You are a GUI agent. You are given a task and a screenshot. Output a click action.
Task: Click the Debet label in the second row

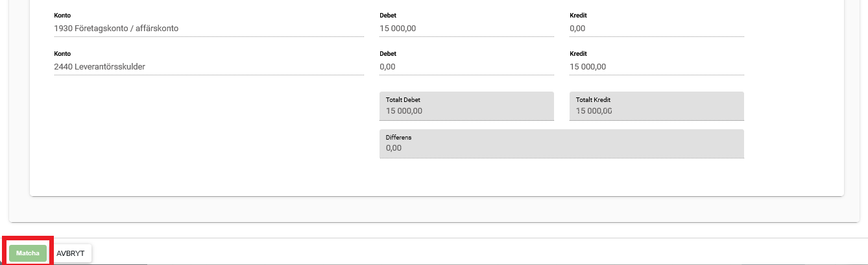coord(388,54)
